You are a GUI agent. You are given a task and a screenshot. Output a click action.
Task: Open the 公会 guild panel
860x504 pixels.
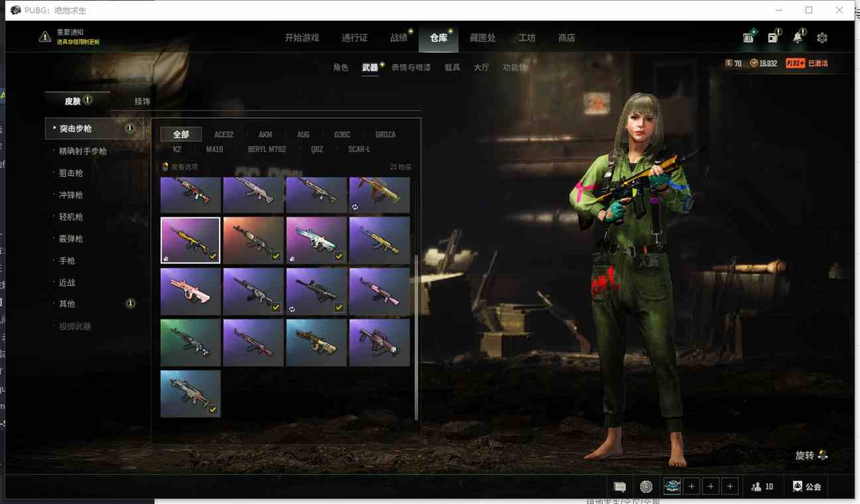(807, 486)
